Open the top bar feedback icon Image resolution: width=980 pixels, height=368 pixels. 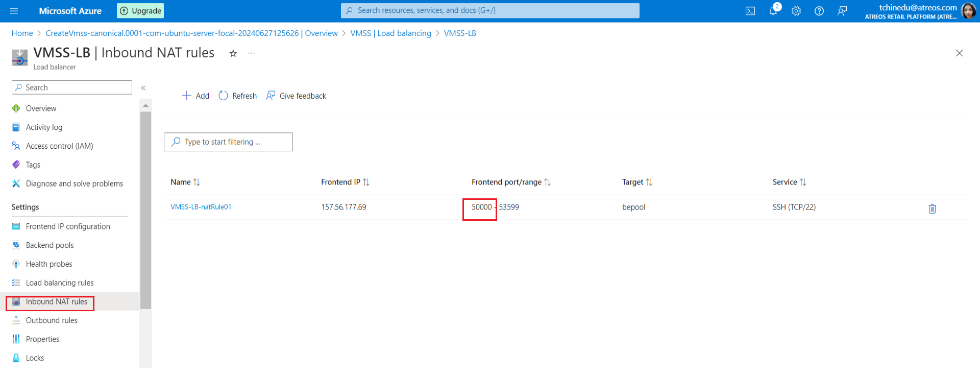842,11
